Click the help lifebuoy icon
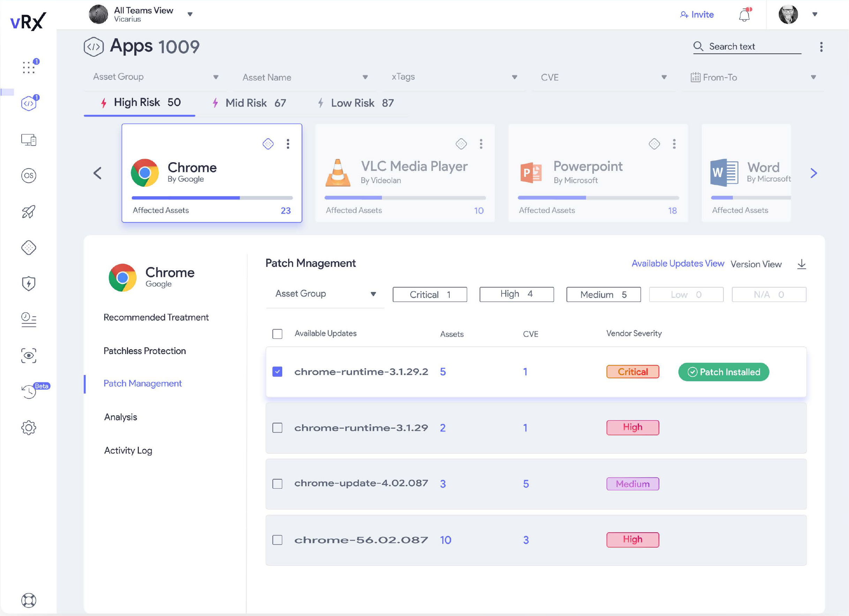 [29, 600]
